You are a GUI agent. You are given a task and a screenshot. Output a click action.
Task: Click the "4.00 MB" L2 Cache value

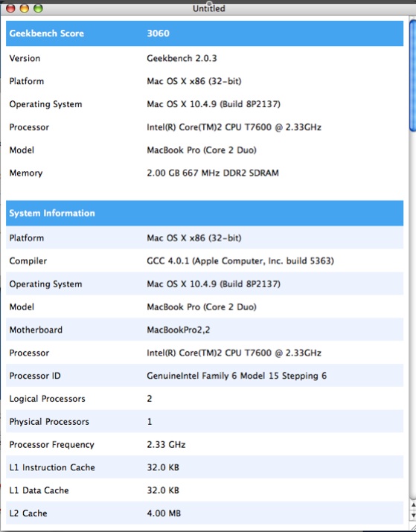pos(164,513)
